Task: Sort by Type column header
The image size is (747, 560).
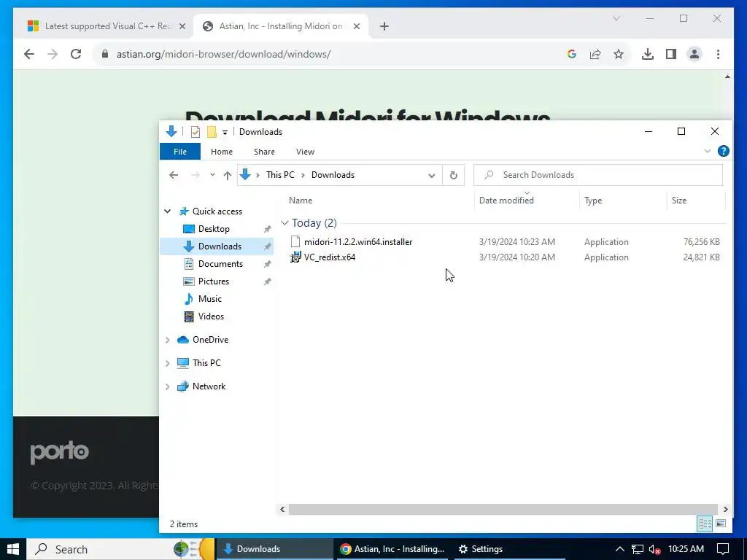Action: coord(593,201)
